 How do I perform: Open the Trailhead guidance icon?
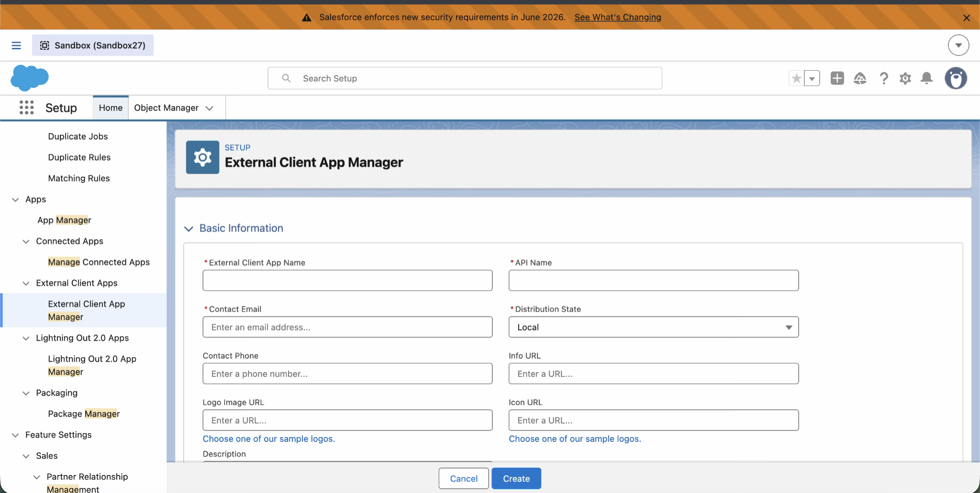[860, 78]
